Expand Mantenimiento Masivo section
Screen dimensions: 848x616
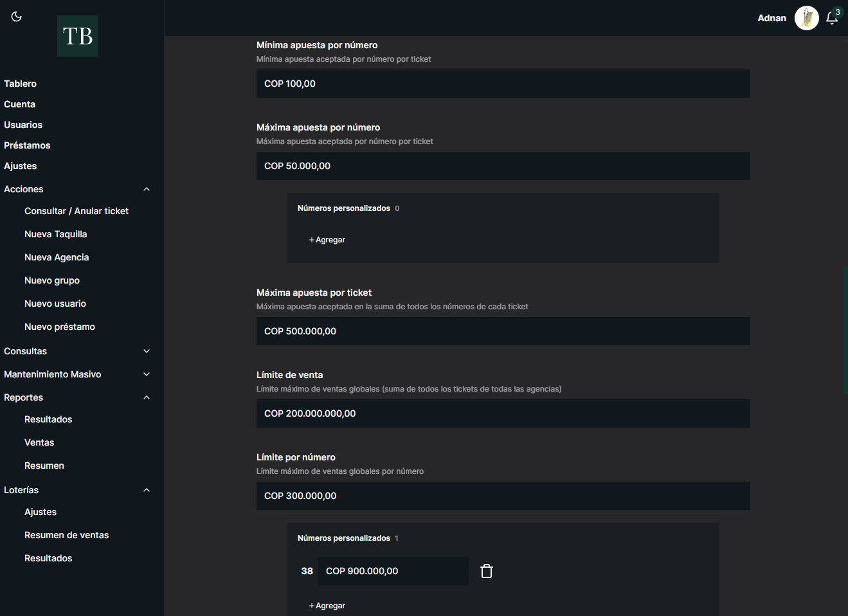147,374
